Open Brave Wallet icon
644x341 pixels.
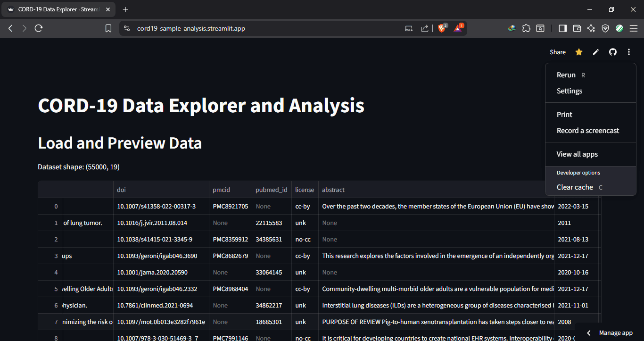click(577, 28)
